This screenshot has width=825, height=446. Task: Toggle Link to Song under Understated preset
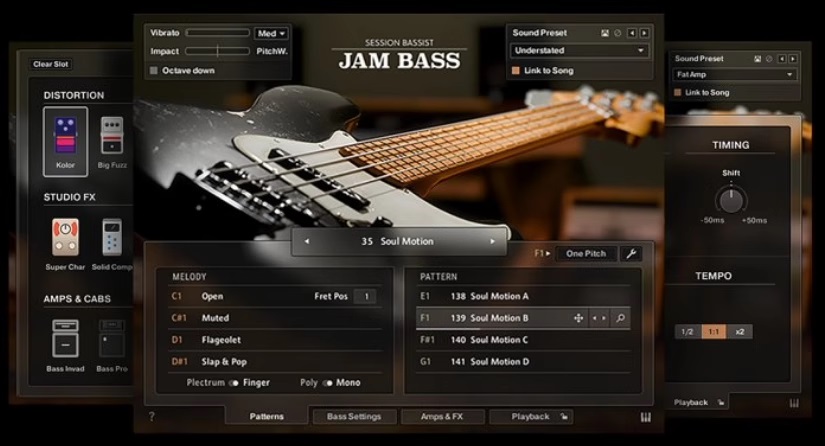click(x=516, y=71)
